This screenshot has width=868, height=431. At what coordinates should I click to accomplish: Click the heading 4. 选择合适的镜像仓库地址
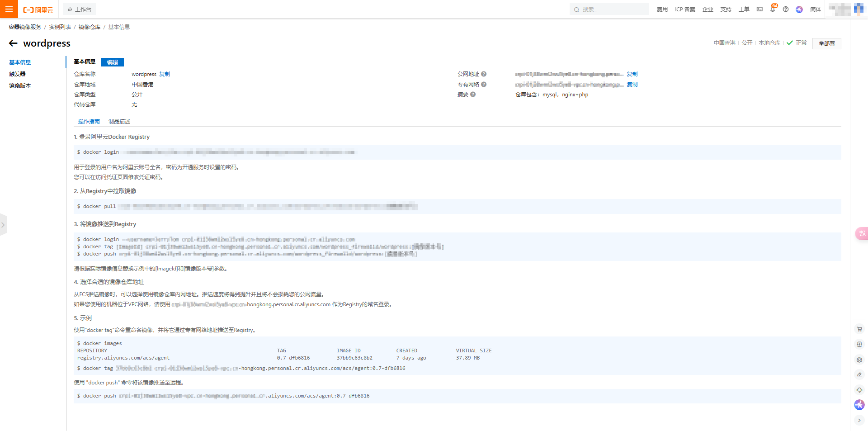pos(109,282)
